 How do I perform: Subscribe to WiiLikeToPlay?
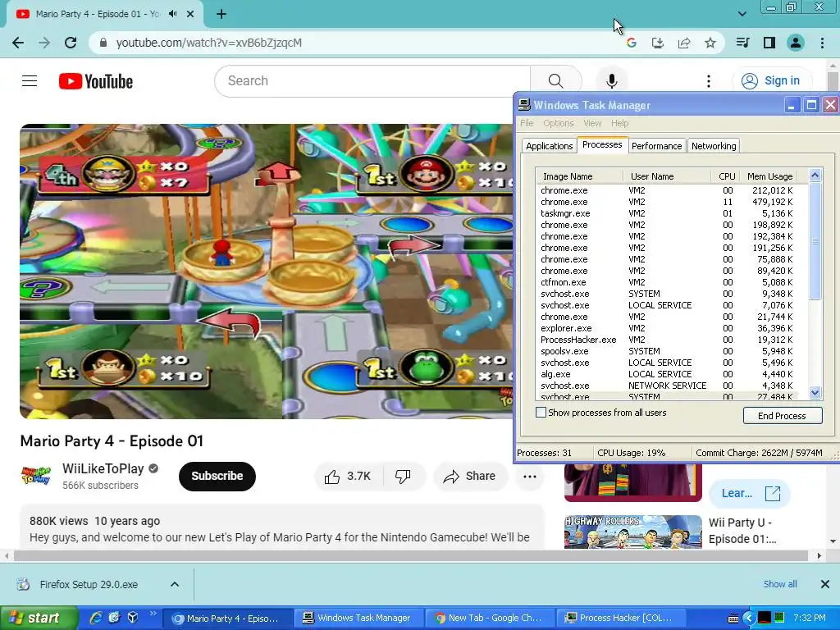[217, 477]
